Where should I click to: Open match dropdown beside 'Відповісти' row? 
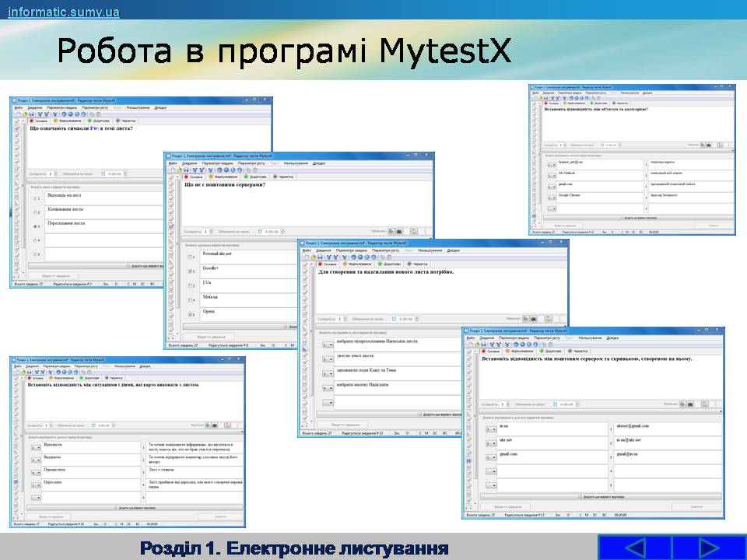pos(36,446)
